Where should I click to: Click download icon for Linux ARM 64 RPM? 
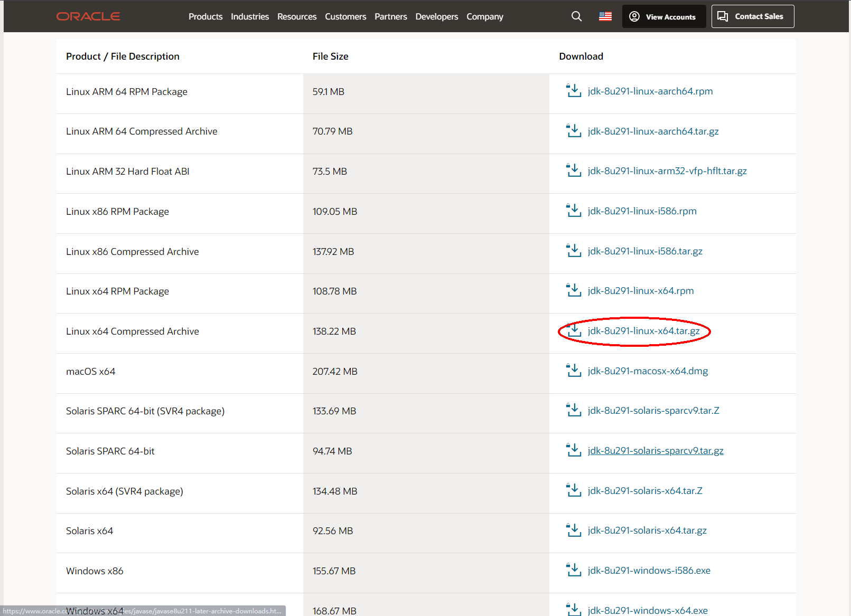[x=574, y=91]
